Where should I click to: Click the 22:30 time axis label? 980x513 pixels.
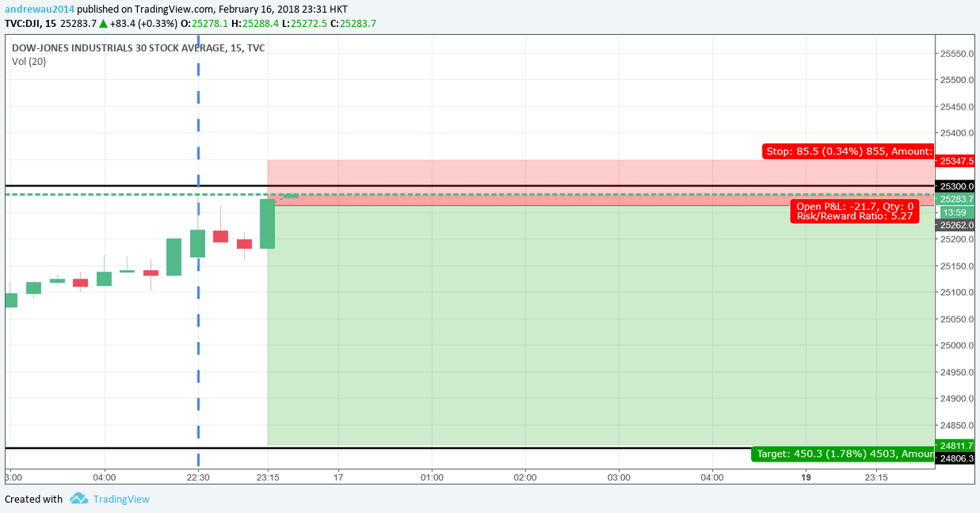coord(198,477)
